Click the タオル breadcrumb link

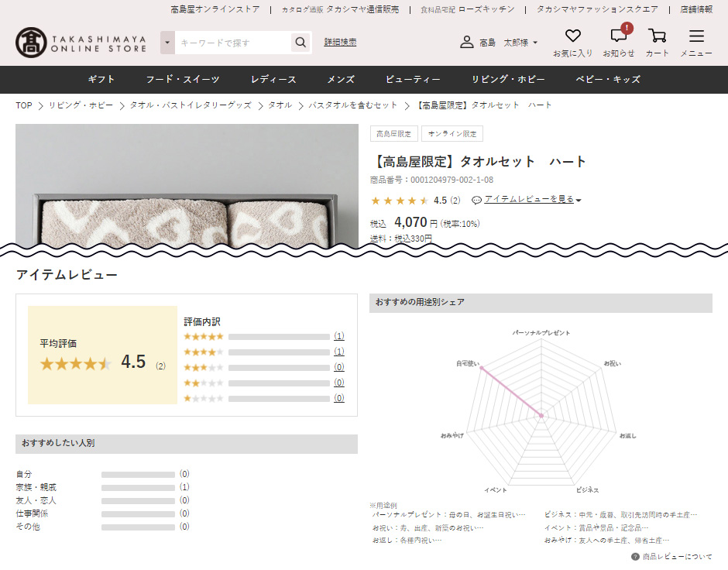(280, 105)
